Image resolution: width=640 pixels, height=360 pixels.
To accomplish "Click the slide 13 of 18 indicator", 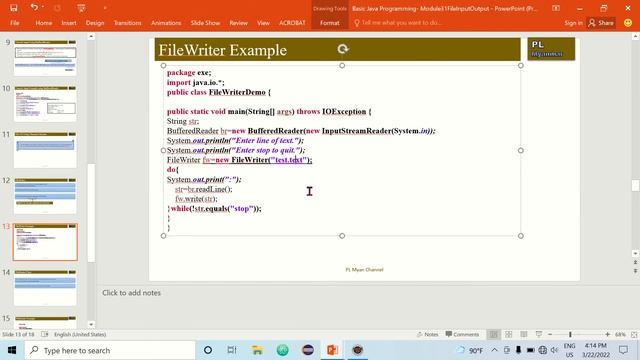I will (x=19, y=334).
